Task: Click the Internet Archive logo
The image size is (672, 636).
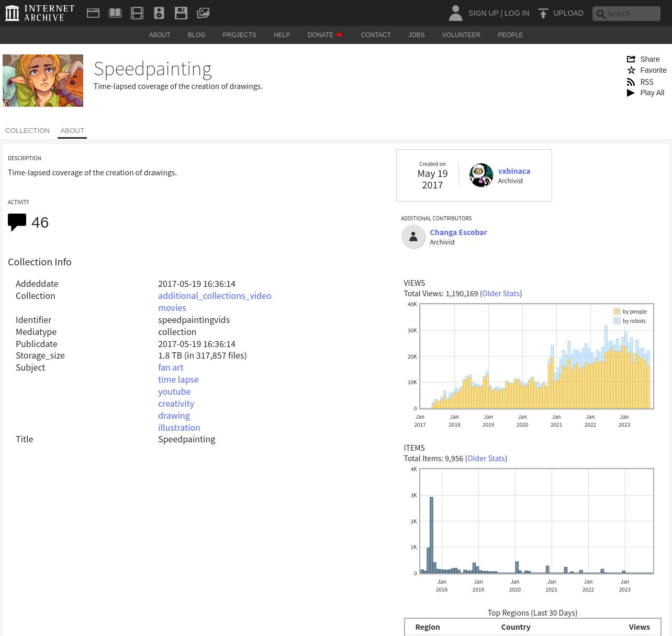Action: pos(40,13)
